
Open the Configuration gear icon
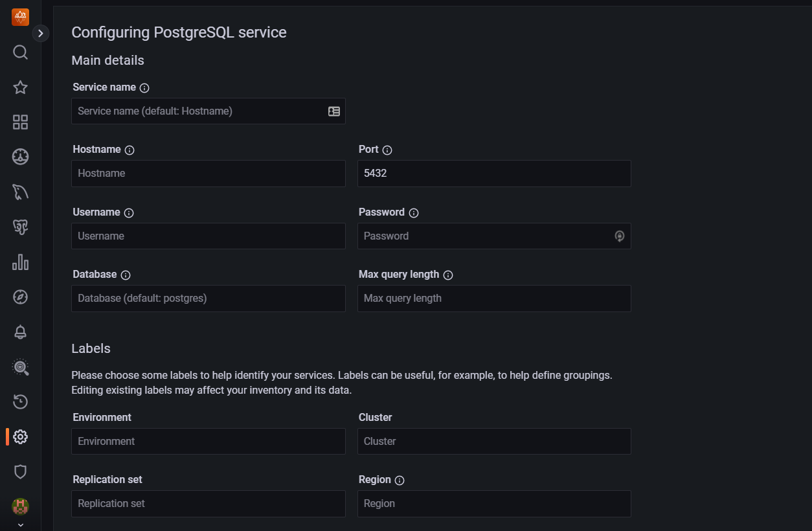click(x=20, y=437)
